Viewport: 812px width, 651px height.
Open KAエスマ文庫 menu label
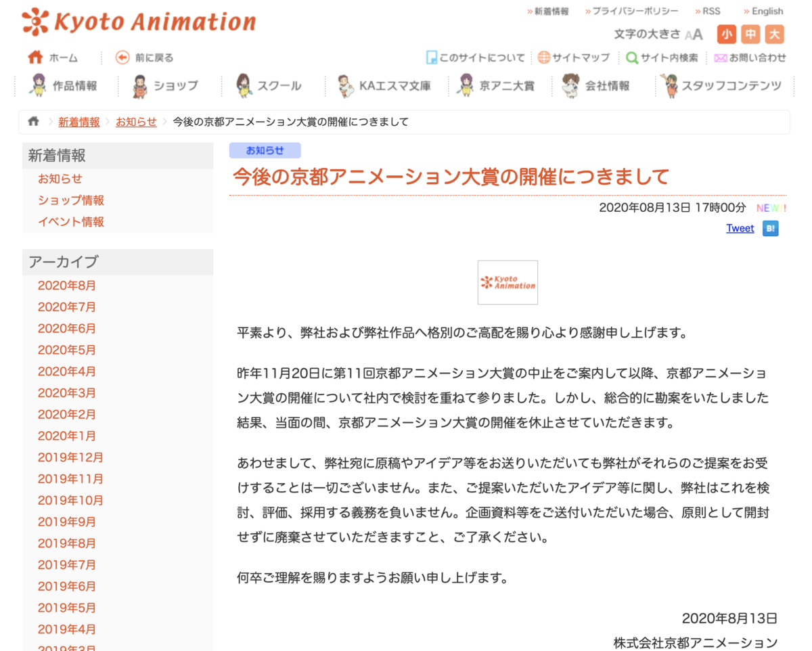[394, 86]
